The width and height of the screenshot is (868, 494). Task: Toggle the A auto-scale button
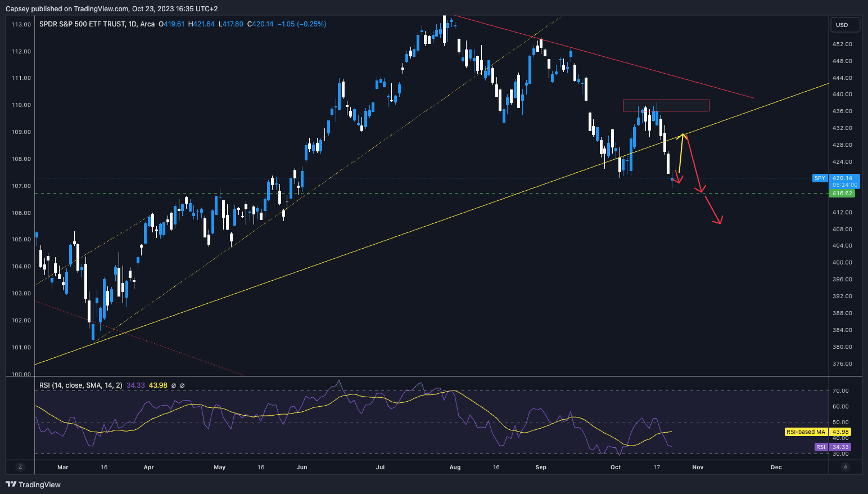tap(846, 467)
